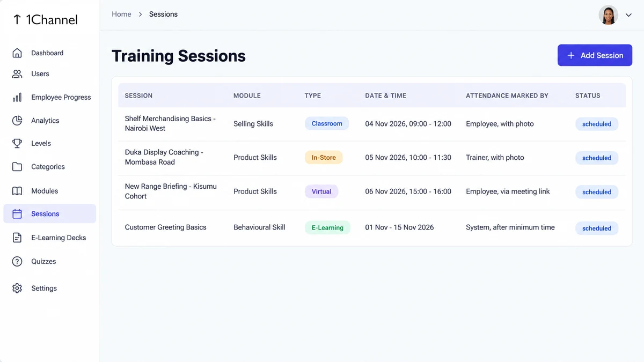Click the E-Learning type badge
Viewport: 644px width, 362px height.
(x=327, y=228)
